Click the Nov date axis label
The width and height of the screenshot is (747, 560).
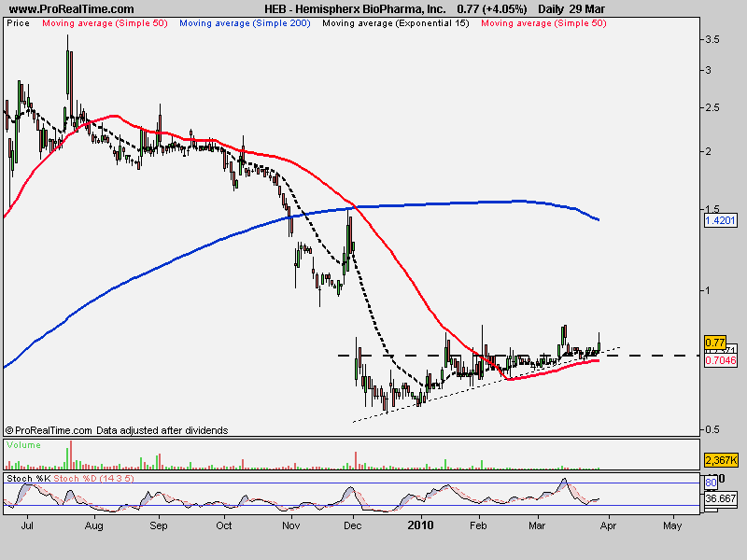coord(291,525)
